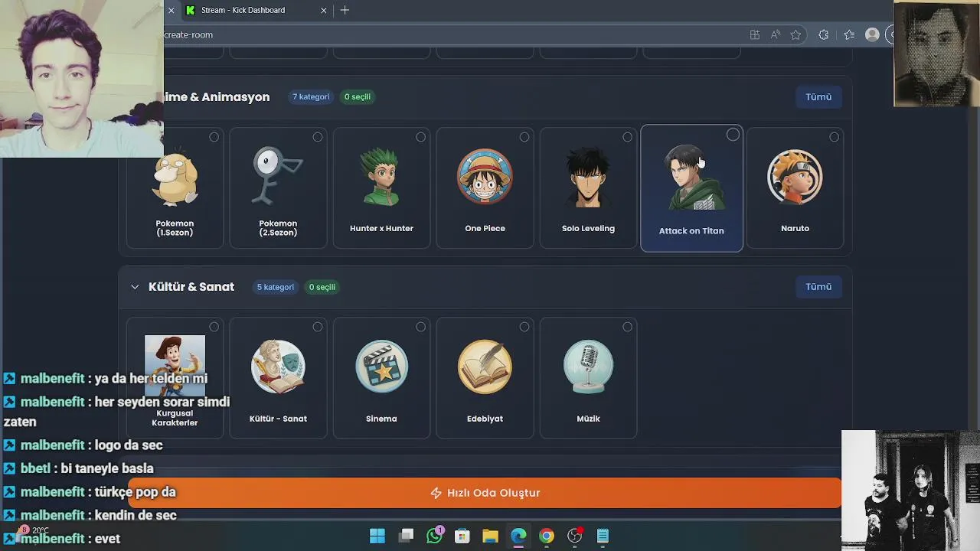Toggle the Pokemon (1.Sezon) selection circle
The height and width of the screenshot is (551, 980).
(214, 137)
